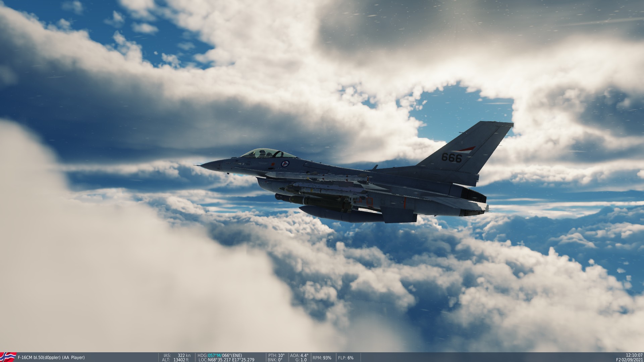Click the HDG 057°M heading value

pyautogui.click(x=214, y=355)
